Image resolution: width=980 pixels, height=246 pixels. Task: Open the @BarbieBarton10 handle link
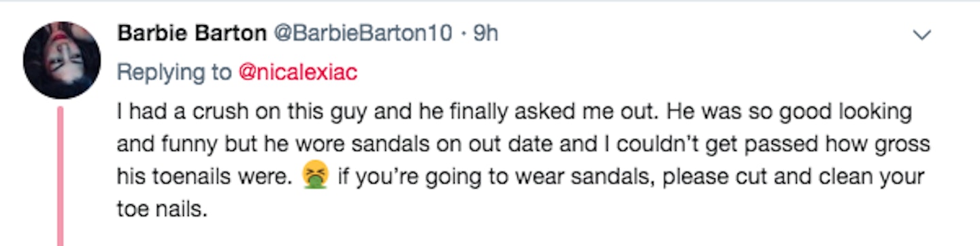[x=362, y=34]
